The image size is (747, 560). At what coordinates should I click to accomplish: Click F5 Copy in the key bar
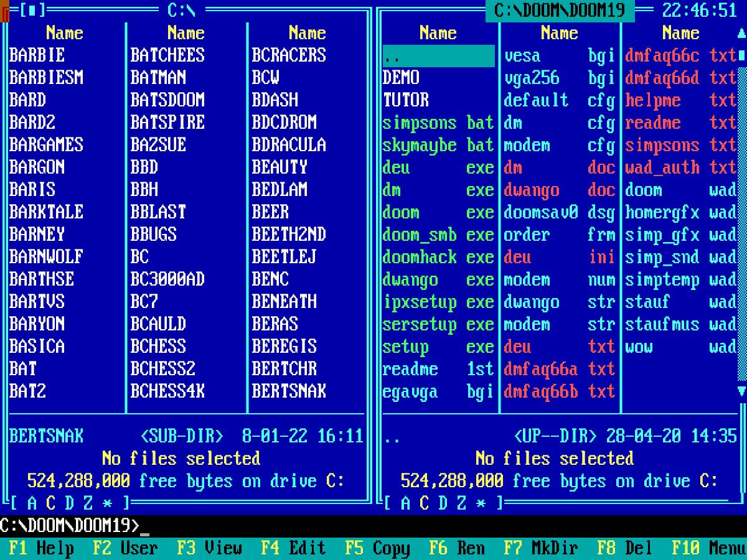click(378, 548)
